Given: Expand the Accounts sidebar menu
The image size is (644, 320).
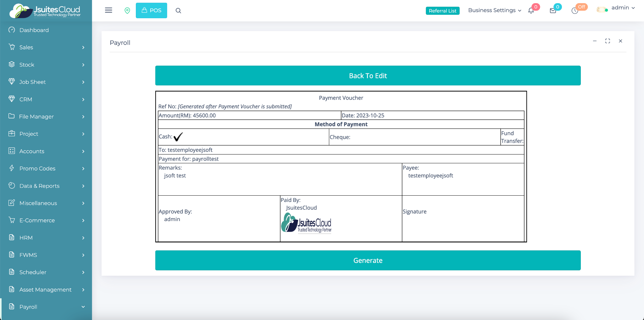Looking at the screenshot, I should coord(46,151).
